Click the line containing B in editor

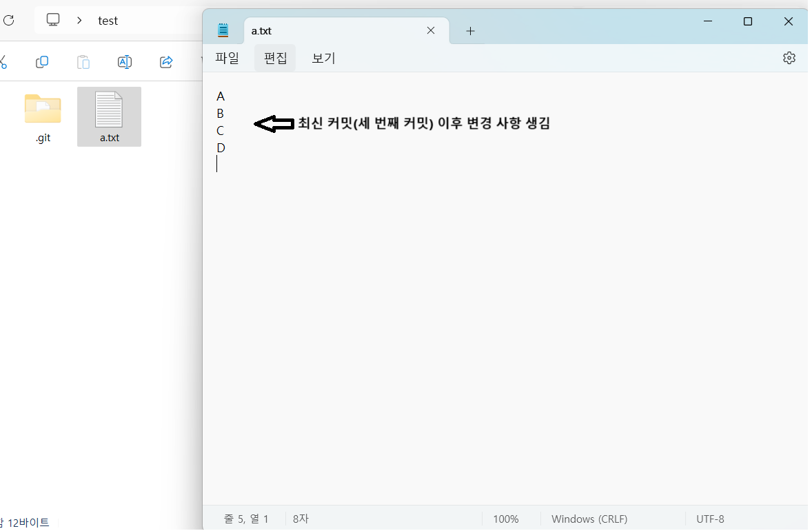pyautogui.click(x=220, y=114)
